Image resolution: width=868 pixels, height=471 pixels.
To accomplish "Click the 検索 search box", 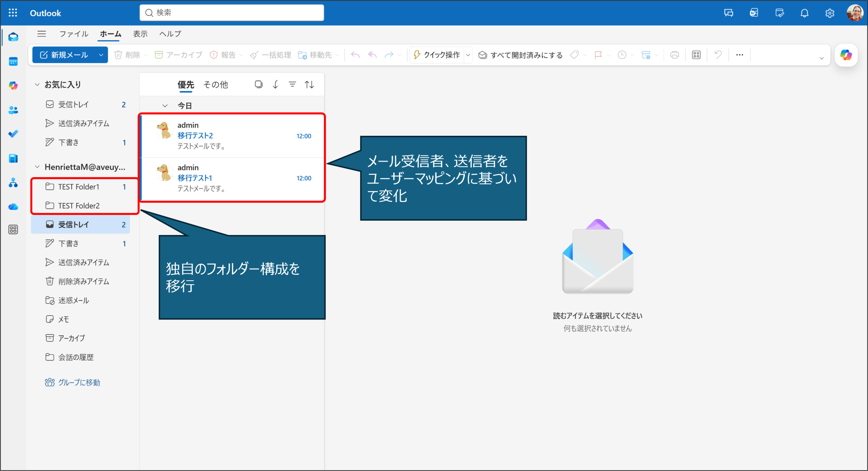I will click(232, 13).
